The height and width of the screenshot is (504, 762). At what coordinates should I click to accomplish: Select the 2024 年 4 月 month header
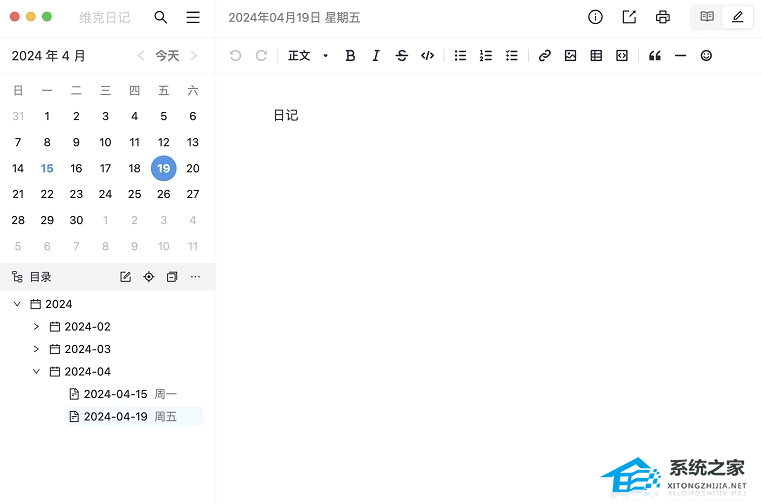[49, 56]
